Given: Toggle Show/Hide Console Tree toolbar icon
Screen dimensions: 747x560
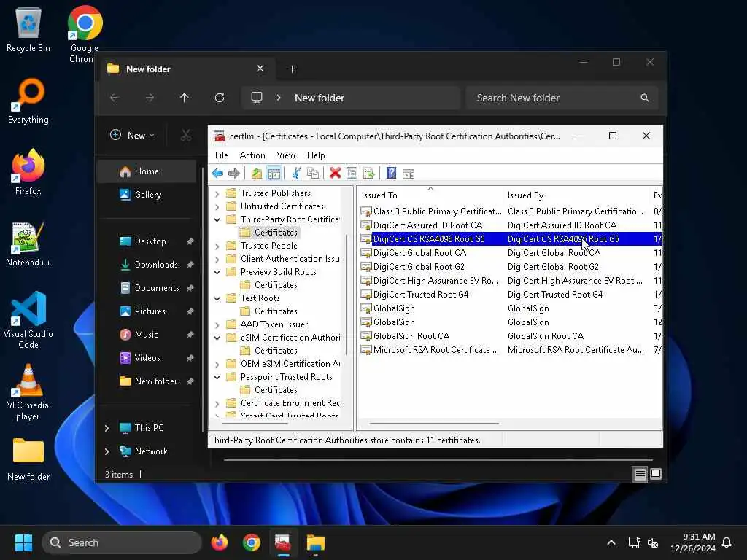Looking at the screenshot, I should [x=274, y=174].
